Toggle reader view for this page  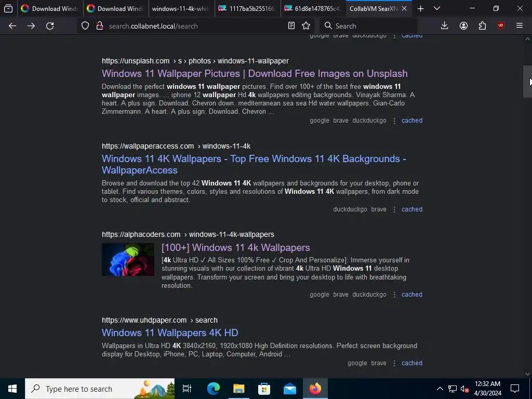click(291, 26)
